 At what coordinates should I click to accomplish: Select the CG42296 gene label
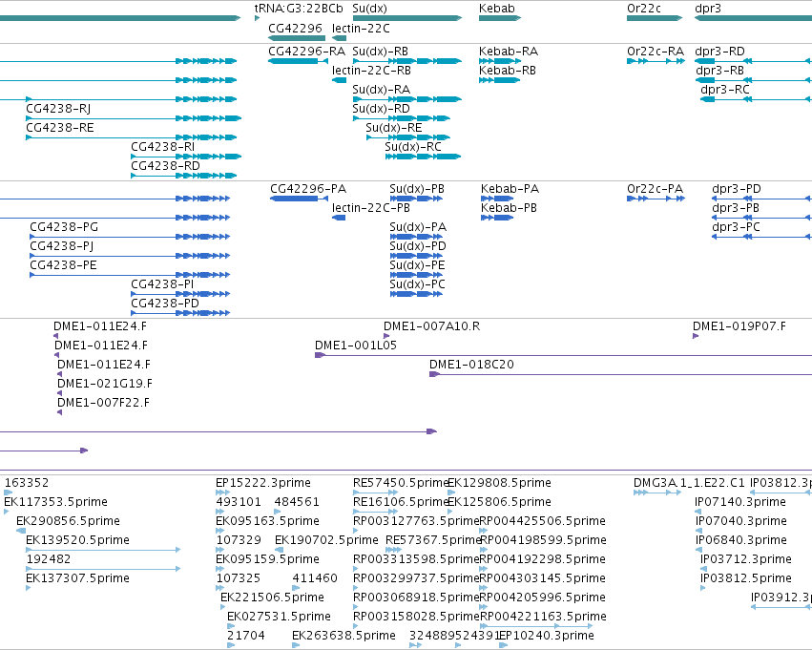tap(295, 29)
